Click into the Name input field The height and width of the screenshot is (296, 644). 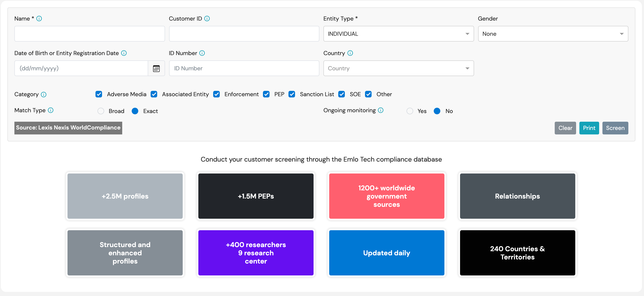pos(90,34)
